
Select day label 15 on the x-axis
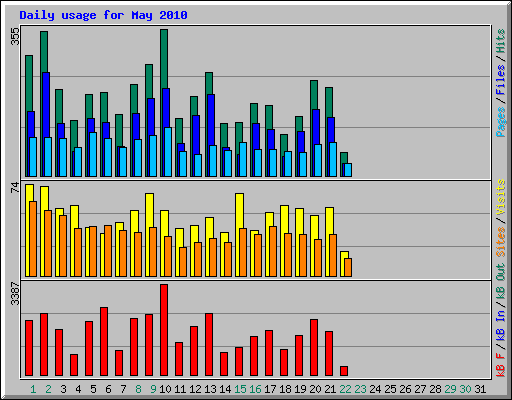click(x=240, y=389)
